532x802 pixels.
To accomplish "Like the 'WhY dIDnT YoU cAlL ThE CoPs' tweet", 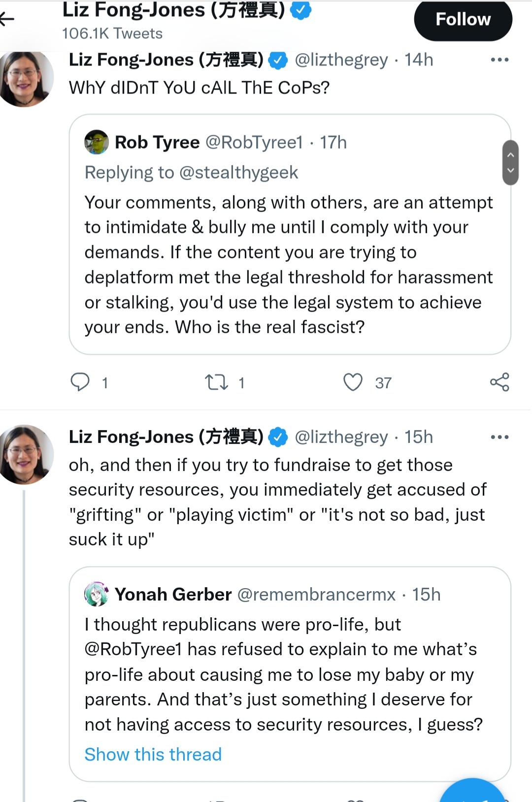I will click(353, 382).
